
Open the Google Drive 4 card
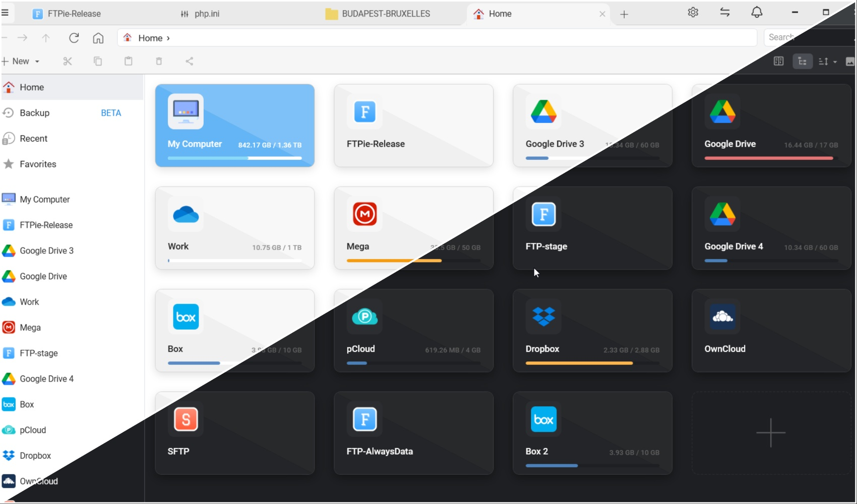(771, 228)
